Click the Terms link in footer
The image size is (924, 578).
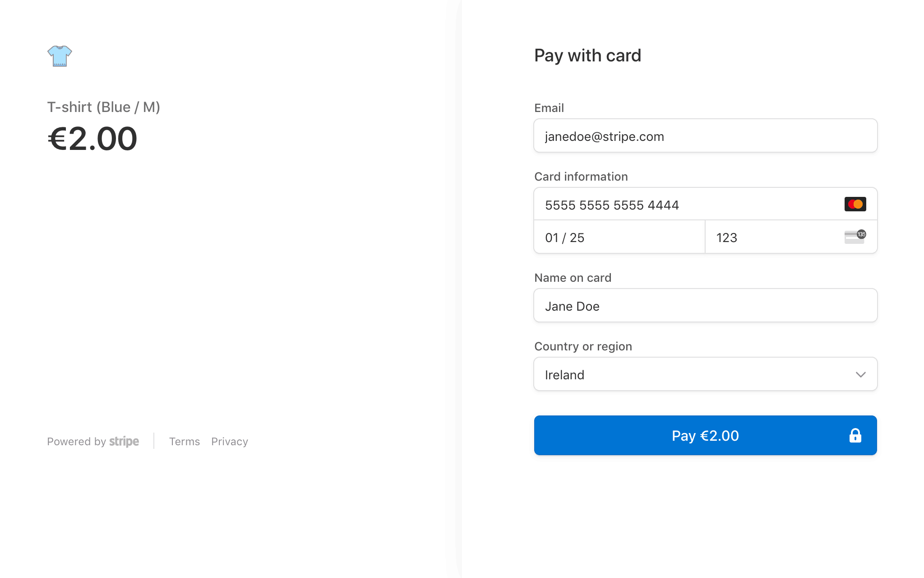tap(184, 442)
